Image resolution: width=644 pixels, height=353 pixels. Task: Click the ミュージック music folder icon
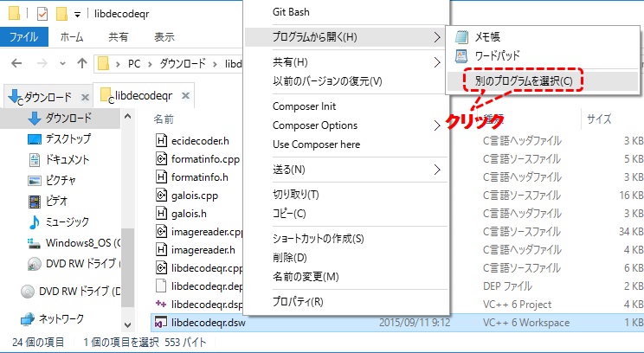point(35,221)
